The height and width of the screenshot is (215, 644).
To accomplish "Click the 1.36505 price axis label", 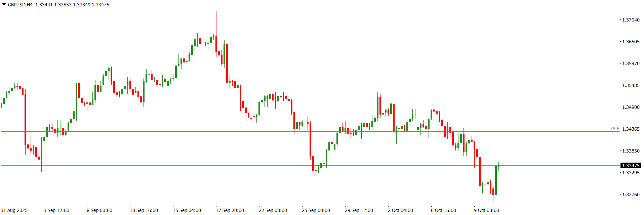I will click(x=631, y=42).
